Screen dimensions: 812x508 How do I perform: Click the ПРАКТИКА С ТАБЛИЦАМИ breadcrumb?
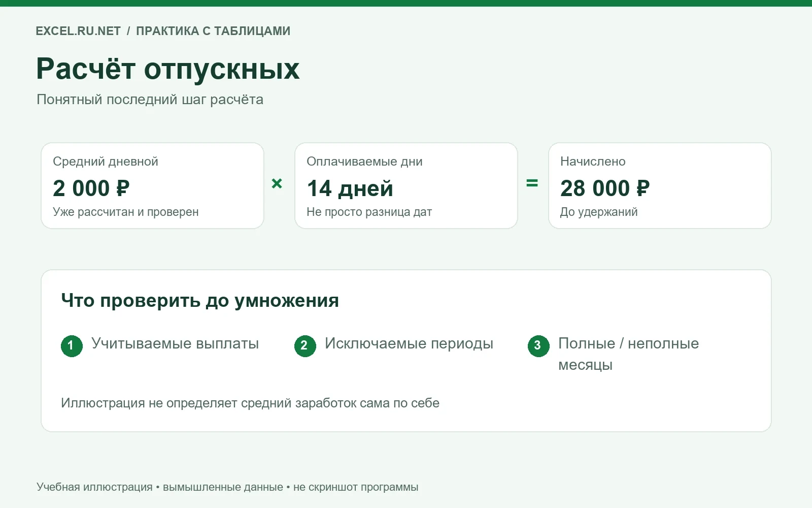click(x=213, y=31)
